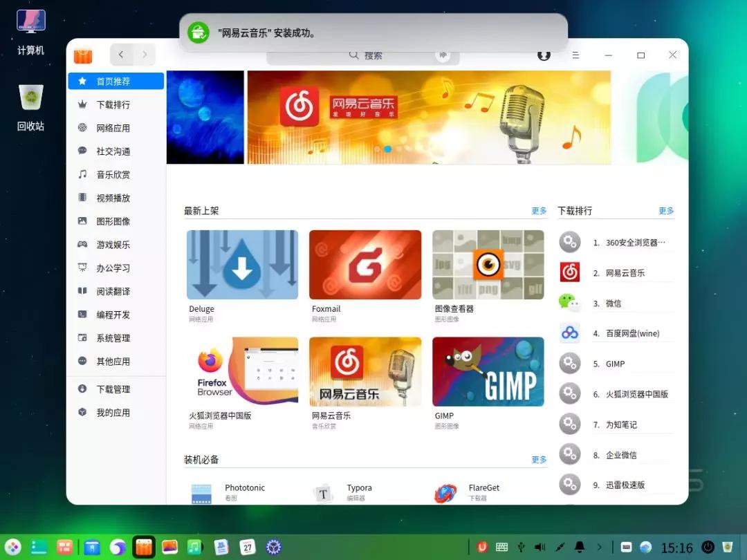This screenshot has width=747, height=560.
Task: Click the back navigation chevron
Action: pyautogui.click(x=121, y=54)
